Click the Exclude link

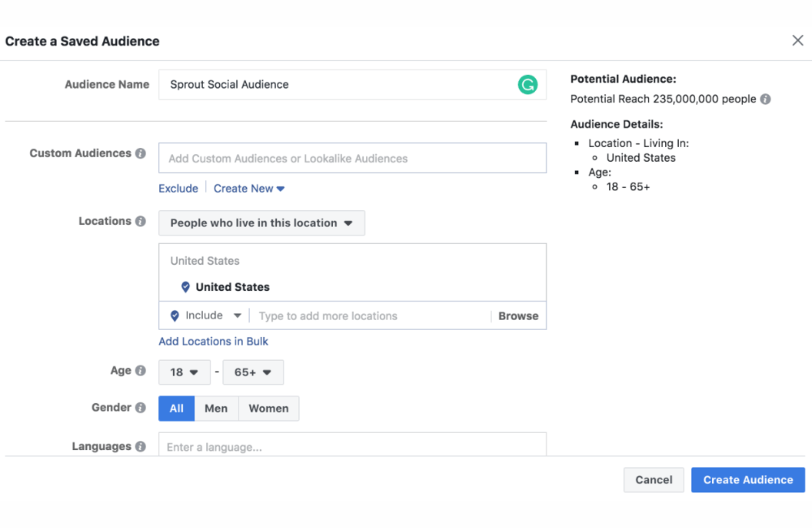[x=178, y=188]
